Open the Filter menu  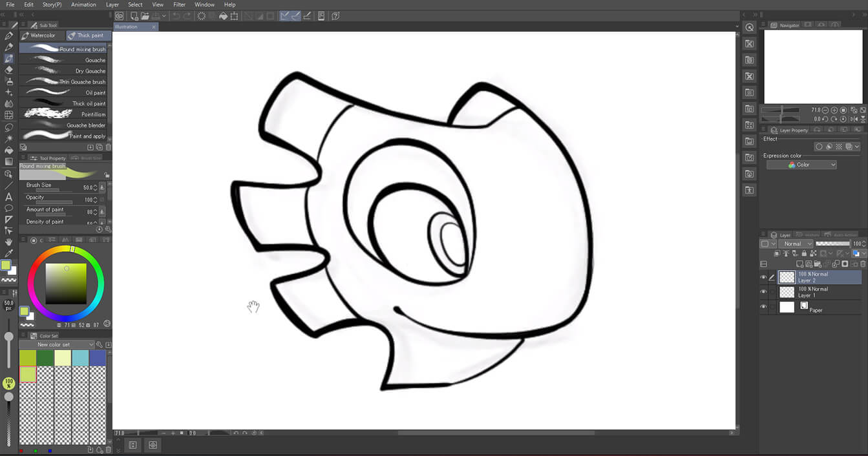179,5
